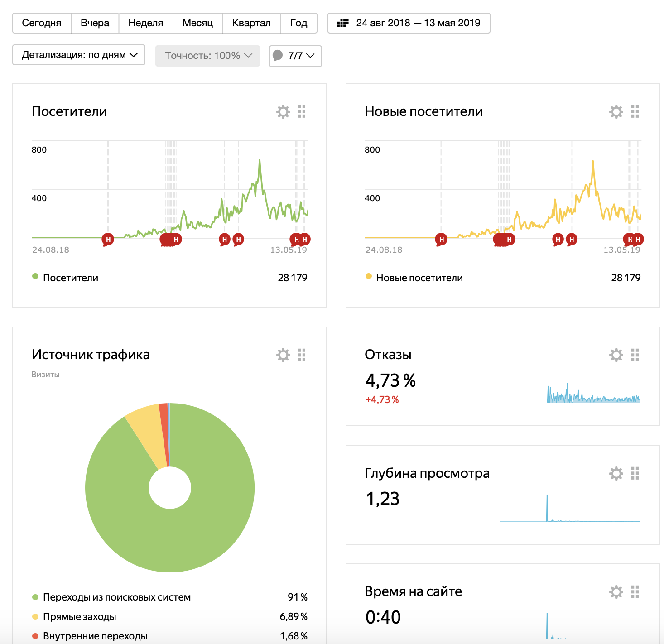Image resolution: width=664 pixels, height=644 pixels.
Task: Open the Время на сайте widget title
Action: [414, 591]
